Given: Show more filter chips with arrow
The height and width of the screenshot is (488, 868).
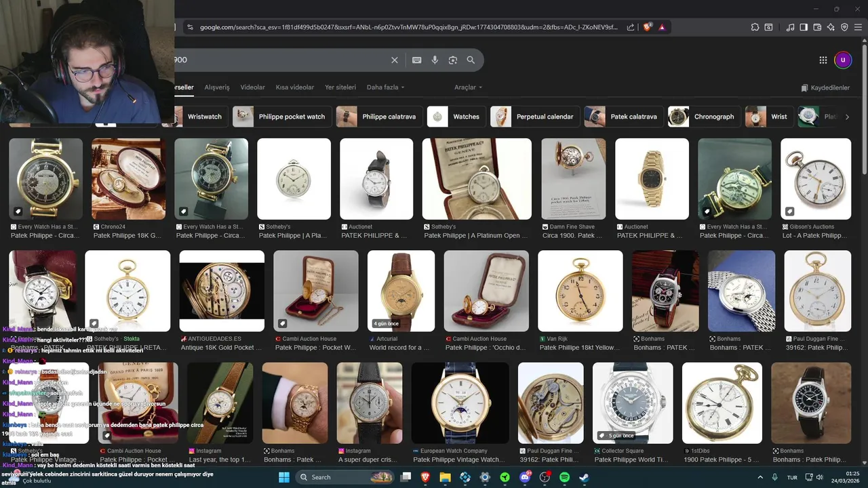Looking at the screenshot, I should [847, 117].
